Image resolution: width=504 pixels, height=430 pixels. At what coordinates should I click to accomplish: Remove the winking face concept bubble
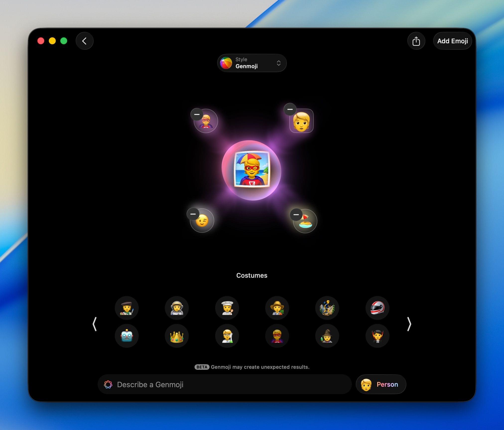(193, 214)
